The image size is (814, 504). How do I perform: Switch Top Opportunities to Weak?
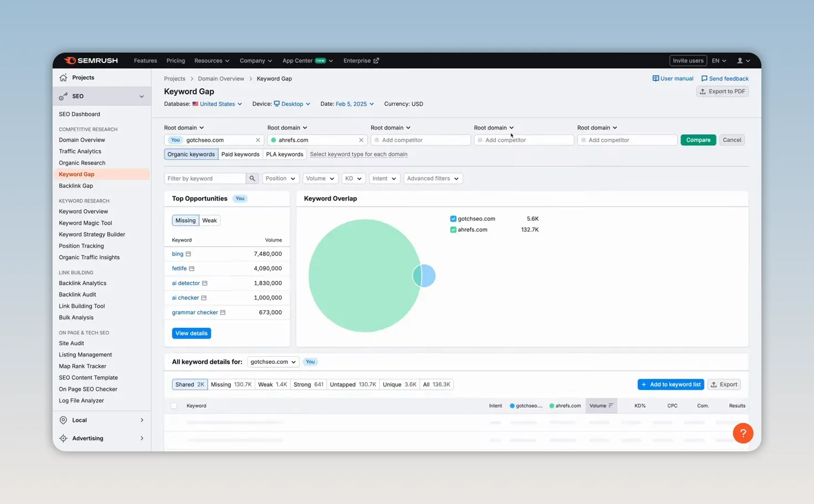coord(209,220)
